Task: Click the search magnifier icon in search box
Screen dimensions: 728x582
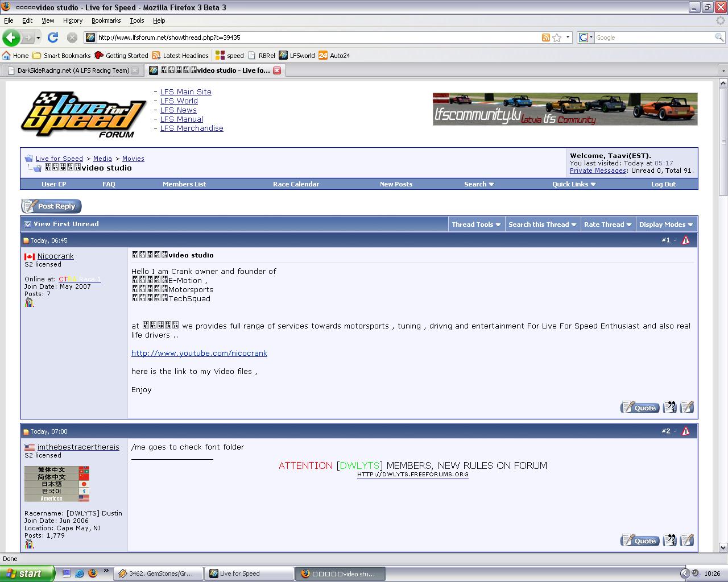Action: pyautogui.click(x=719, y=38)
